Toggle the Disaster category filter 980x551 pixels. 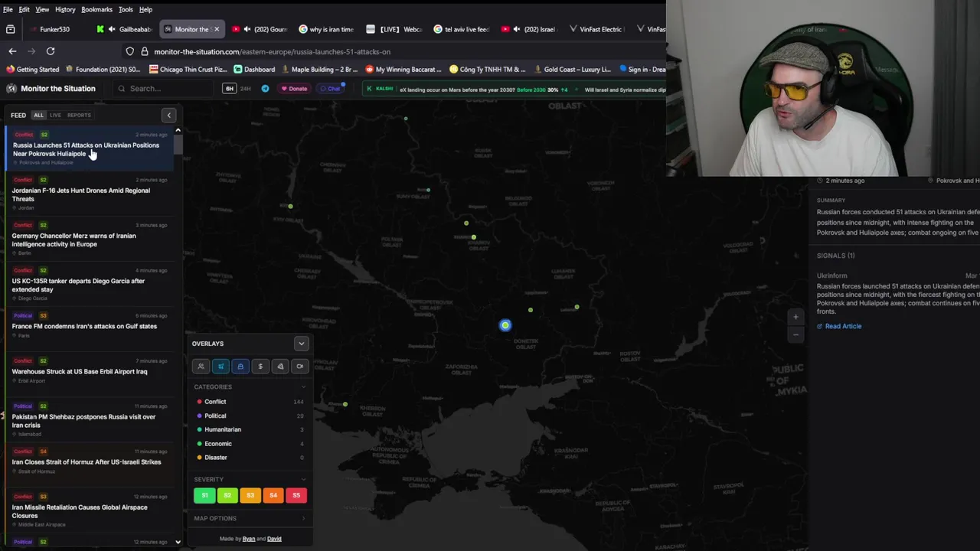coord(250,458)
